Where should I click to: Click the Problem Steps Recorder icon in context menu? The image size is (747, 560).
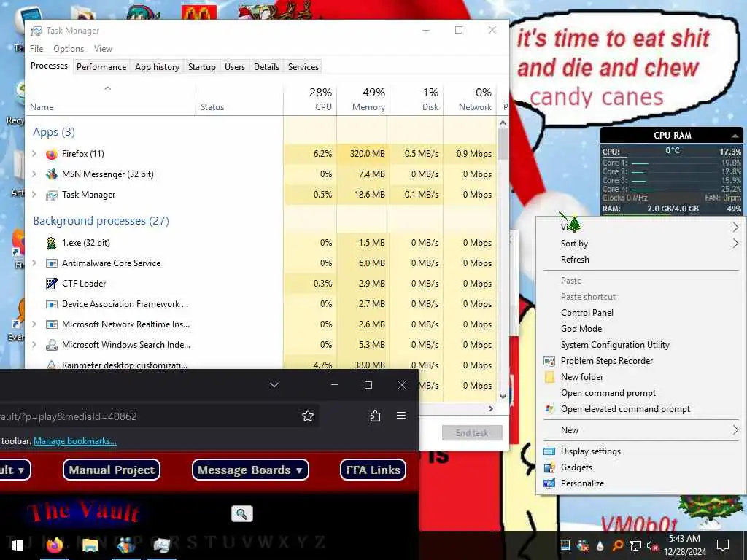click(549, 361)
